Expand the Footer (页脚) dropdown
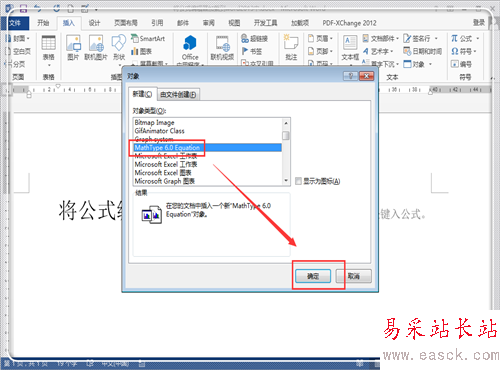The height and width of the screenshot is (370, 500). [331, 51]
